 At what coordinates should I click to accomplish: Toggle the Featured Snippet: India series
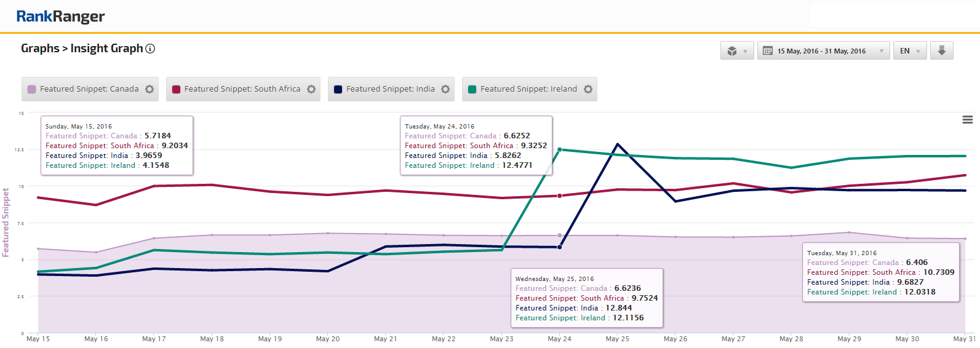(390, 89)
